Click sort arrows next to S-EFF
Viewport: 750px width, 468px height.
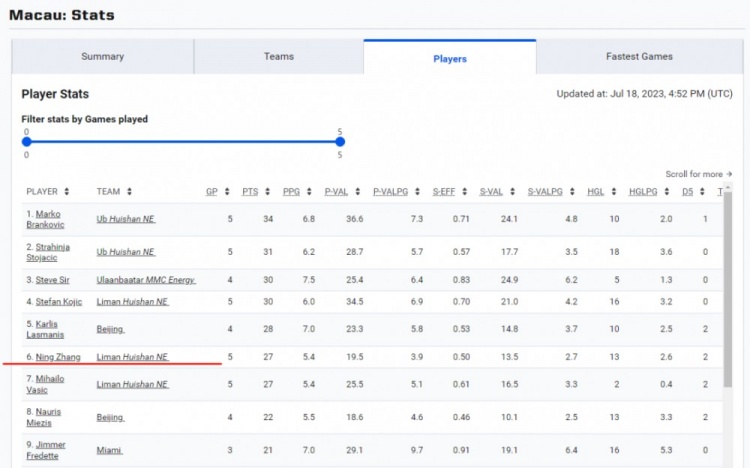(x=464, y=191)
